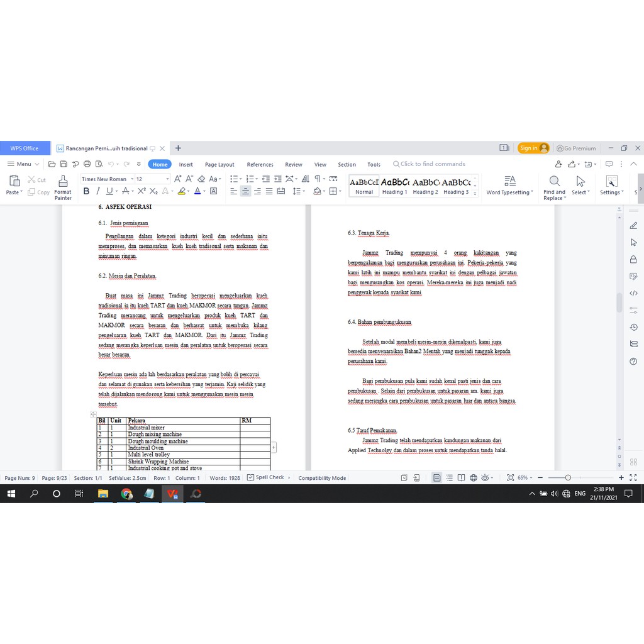Click the increase font size icon
Screen dimensions: 644x644
(x=178, y=179)
